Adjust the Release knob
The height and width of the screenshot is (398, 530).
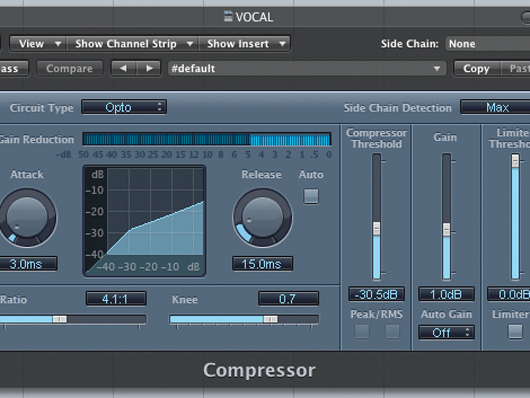(x=262, y=217)
